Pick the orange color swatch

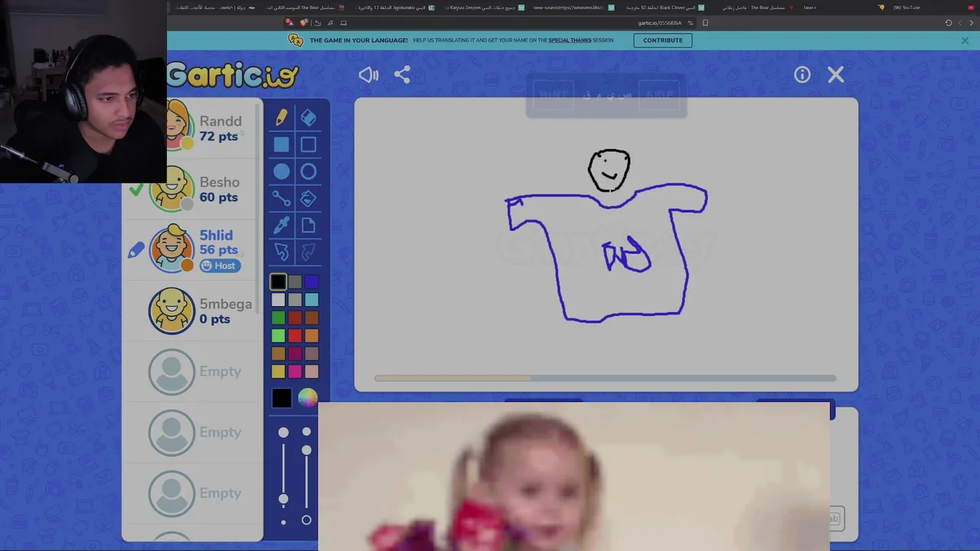pos(312,335)
